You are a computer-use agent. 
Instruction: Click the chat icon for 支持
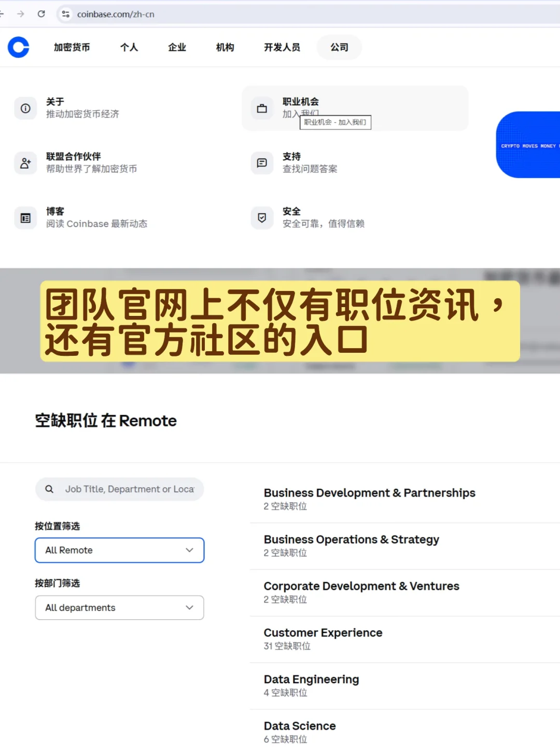pyautogui.click(x=262, y=163)
